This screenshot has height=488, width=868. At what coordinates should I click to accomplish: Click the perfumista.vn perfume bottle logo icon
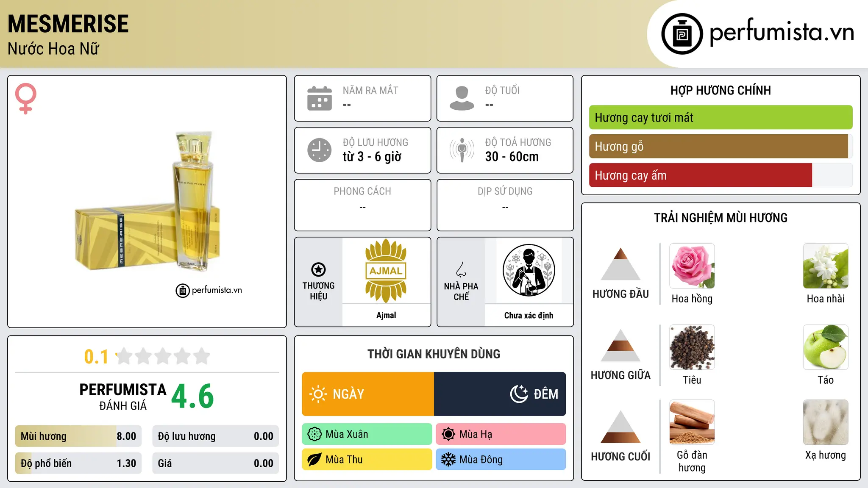pyautogui.click(x=682, y=34)
